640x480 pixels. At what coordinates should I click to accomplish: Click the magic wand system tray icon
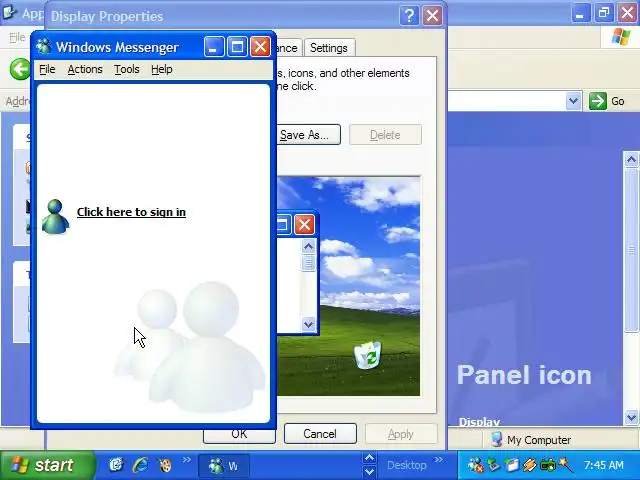click(566, 465)
